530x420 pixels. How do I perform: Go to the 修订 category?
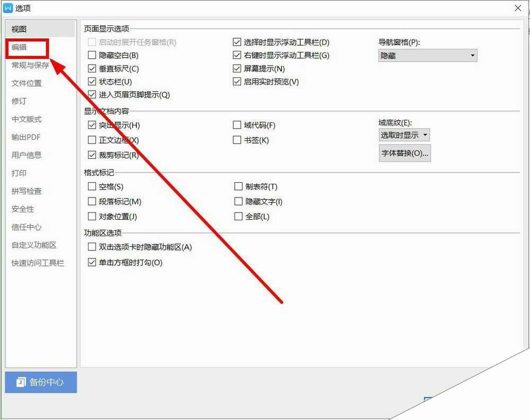tap(19, 101)
